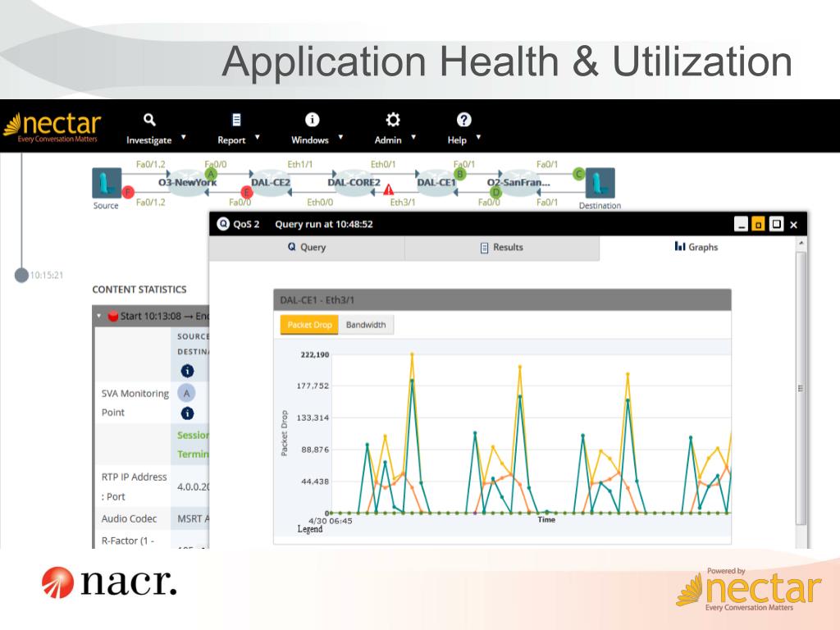840x630 pixels.
Task: Click green monitoring point D marker
Action: 496,192
